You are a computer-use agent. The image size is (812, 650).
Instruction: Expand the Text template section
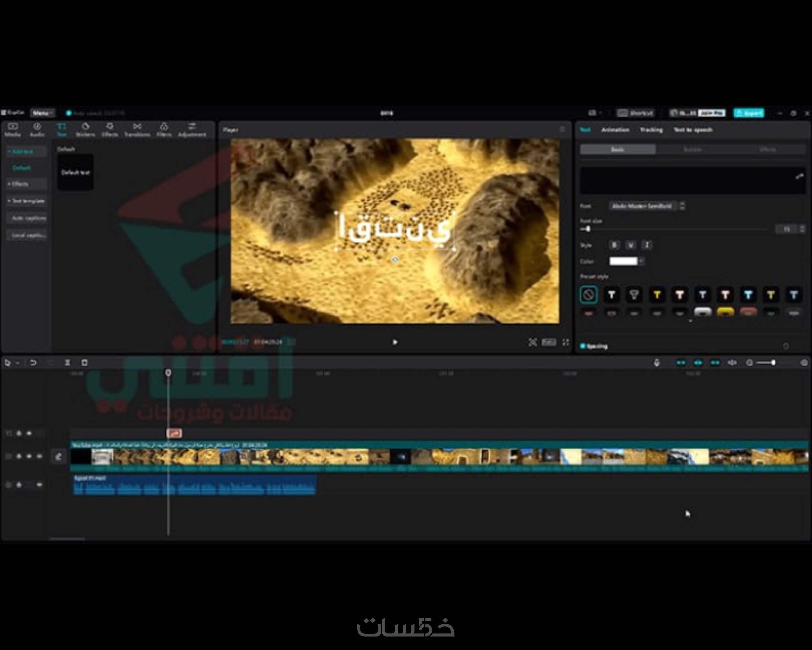click(26, 201)
